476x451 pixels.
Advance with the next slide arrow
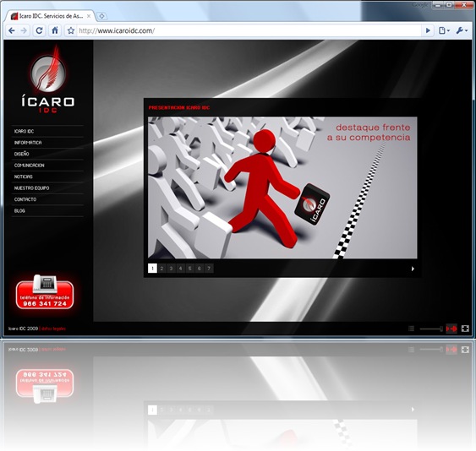pos(413,269)
